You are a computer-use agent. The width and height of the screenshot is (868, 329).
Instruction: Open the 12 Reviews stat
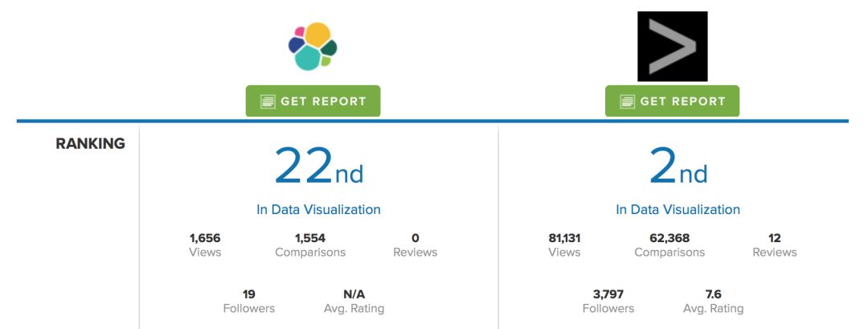(x=774, y=245)
